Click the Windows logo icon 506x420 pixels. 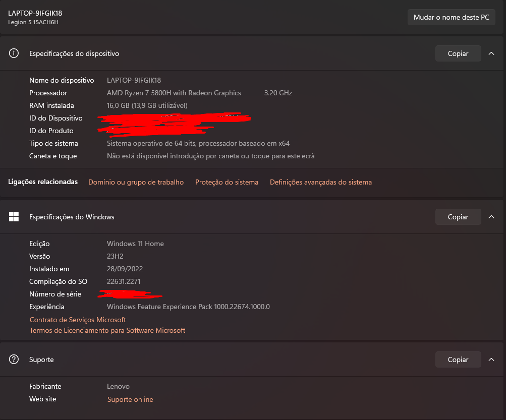(14, 217)
